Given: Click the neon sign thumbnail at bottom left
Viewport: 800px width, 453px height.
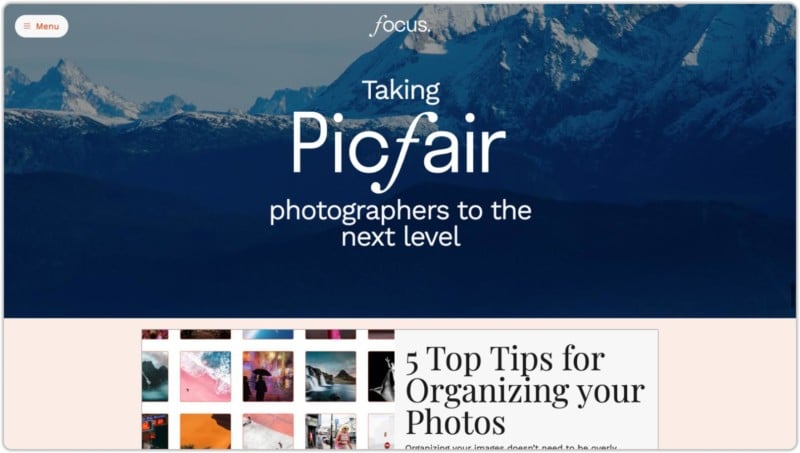Looking at the screenshot, I should (155, 432).
